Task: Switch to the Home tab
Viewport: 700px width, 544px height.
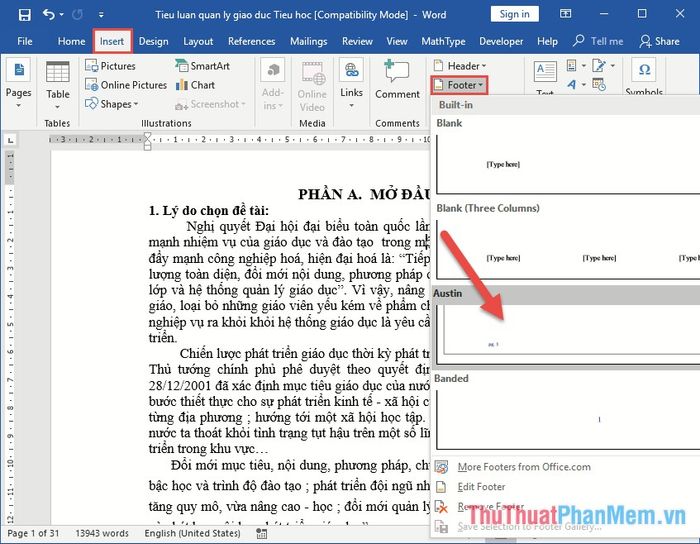Action: point(71,42)
